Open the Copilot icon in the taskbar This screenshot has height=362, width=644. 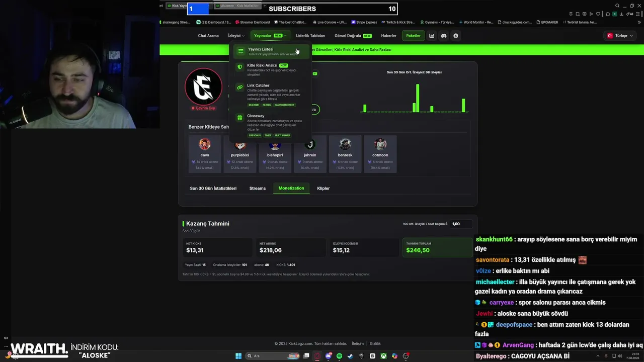tap(394, 356)
